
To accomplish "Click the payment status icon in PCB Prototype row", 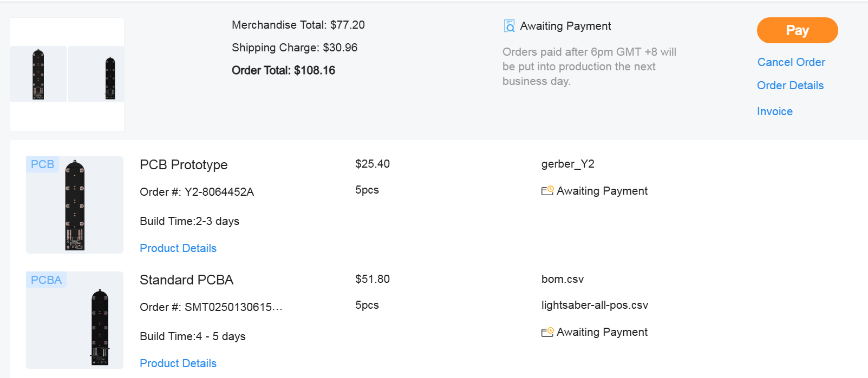I will tap(547, 191).
